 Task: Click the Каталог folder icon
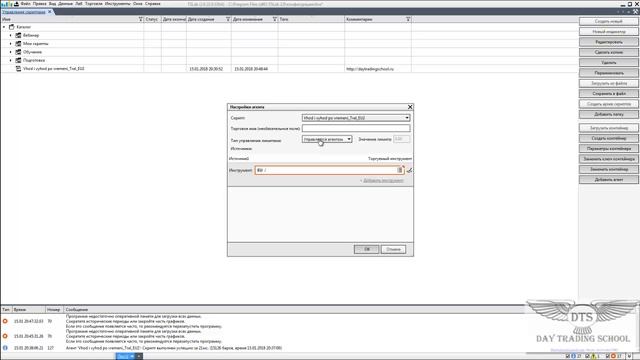pyautogui.click(x=11, y=27)
